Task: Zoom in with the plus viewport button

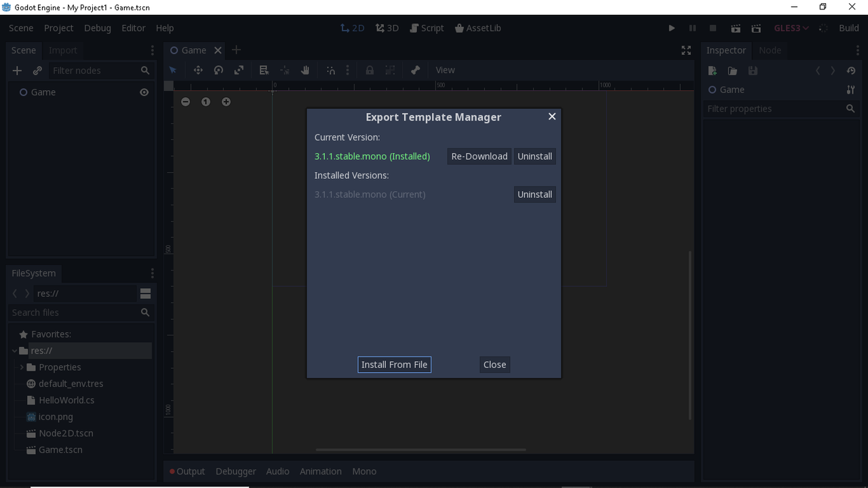Action: point(226,102)
